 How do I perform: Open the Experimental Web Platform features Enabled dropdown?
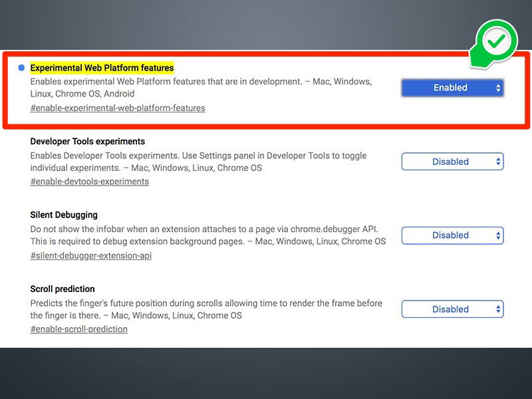[452, 88]
